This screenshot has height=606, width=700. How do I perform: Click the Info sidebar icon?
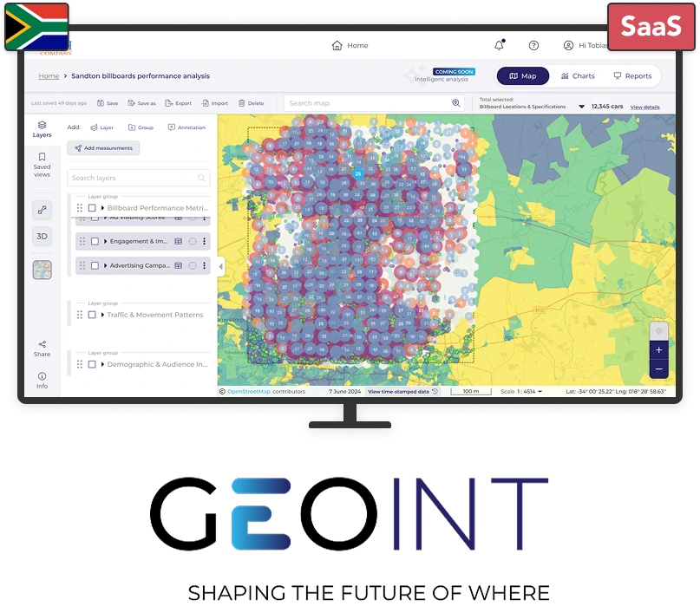click(x=42, y=381)
